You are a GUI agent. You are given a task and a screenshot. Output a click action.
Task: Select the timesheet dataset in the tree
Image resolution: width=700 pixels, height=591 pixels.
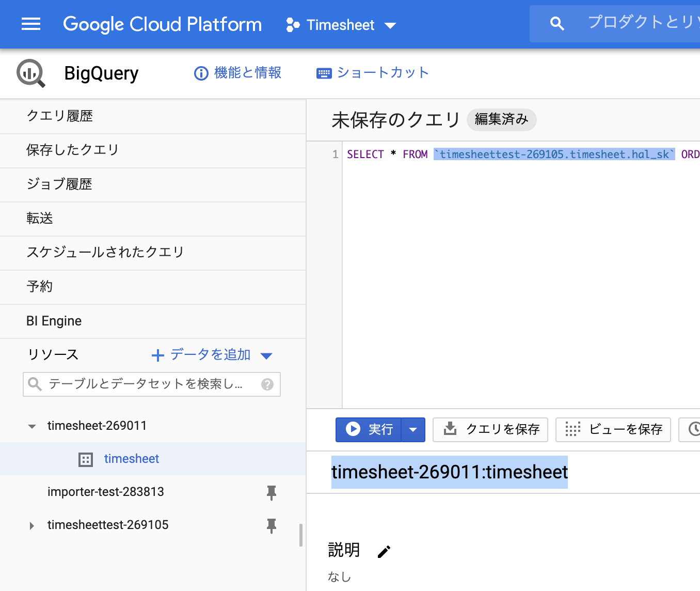point(153,459)
